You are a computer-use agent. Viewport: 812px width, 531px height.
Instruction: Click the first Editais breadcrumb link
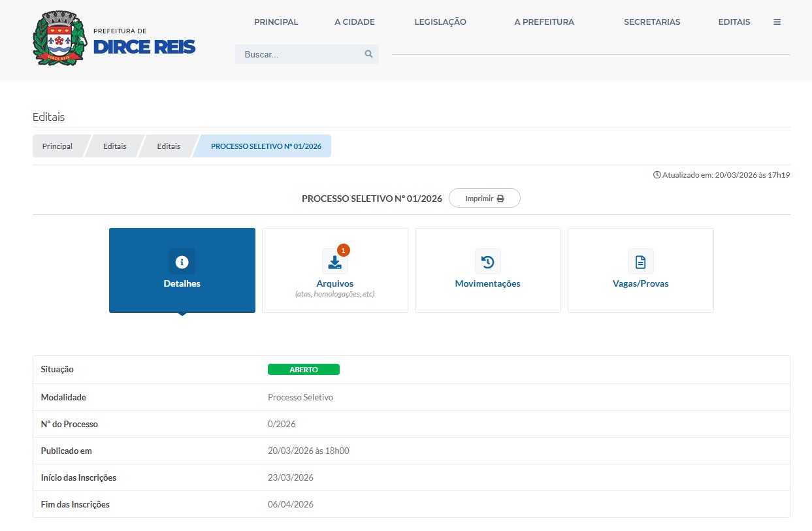[115, 146]
